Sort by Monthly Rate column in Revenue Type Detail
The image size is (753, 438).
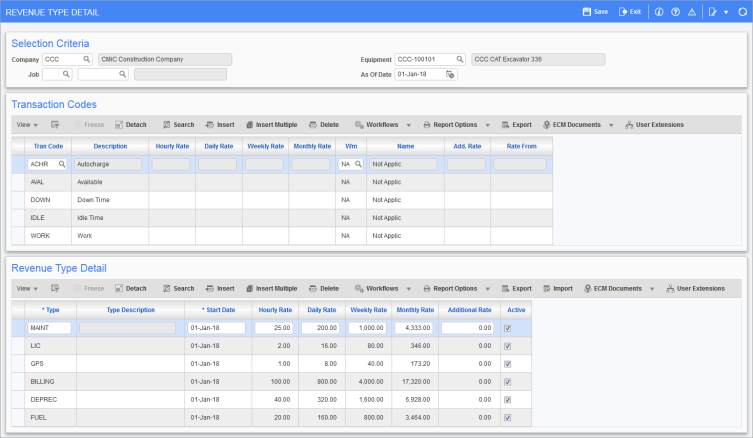pyautogui.click(x=414, y=309)
